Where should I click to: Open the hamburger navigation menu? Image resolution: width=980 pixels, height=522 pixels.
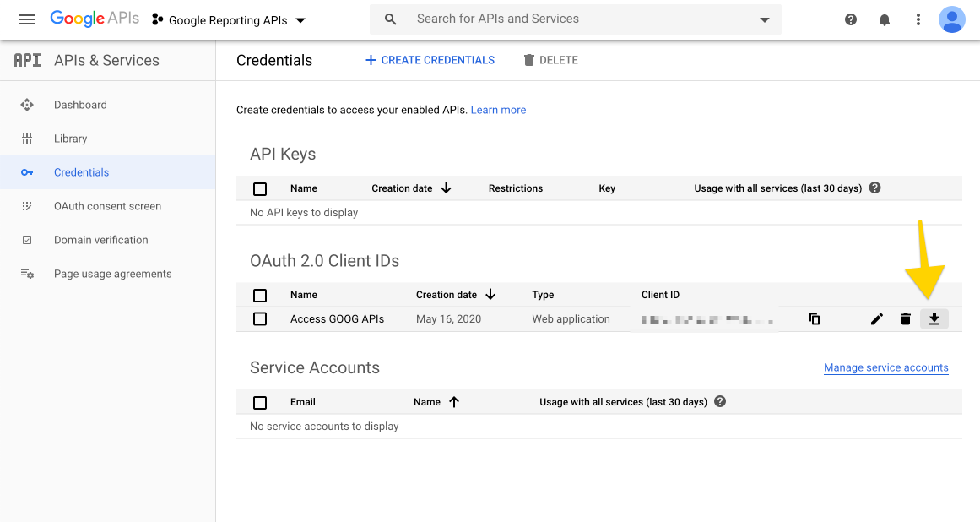tap(27, 19)
